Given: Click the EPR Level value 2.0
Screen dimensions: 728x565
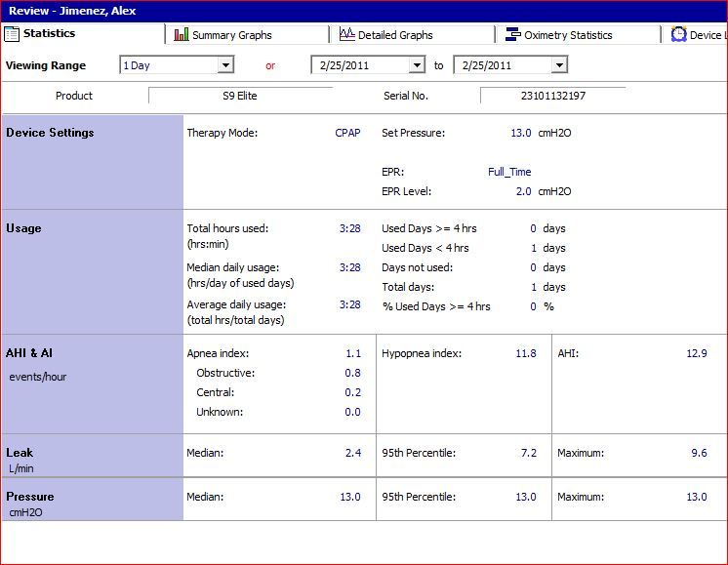Looking at the screenshot, I should [524, 191].
